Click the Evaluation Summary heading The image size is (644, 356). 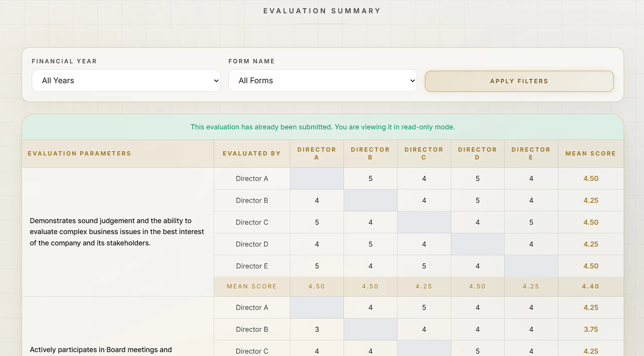coord(322,11)
